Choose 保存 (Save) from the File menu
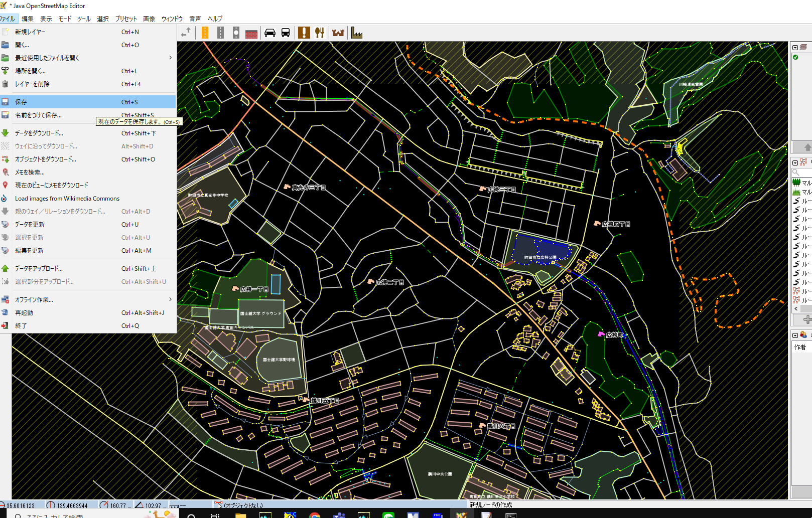812x518 pixels. pos(21,102)
